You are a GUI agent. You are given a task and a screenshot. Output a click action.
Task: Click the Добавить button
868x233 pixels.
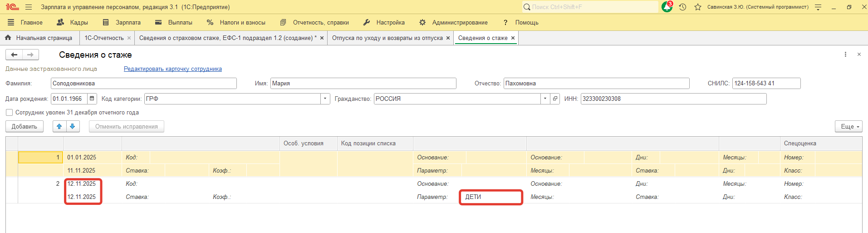25,126
